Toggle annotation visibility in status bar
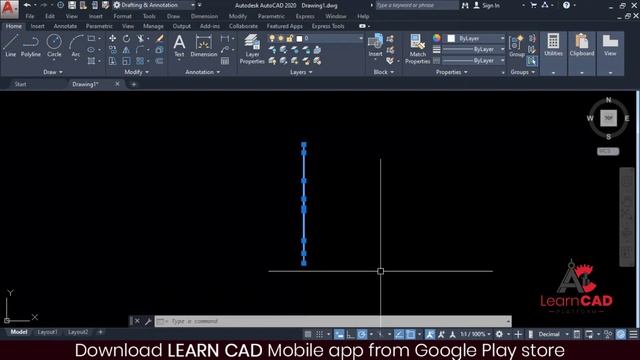 click(x=430, y=334)
